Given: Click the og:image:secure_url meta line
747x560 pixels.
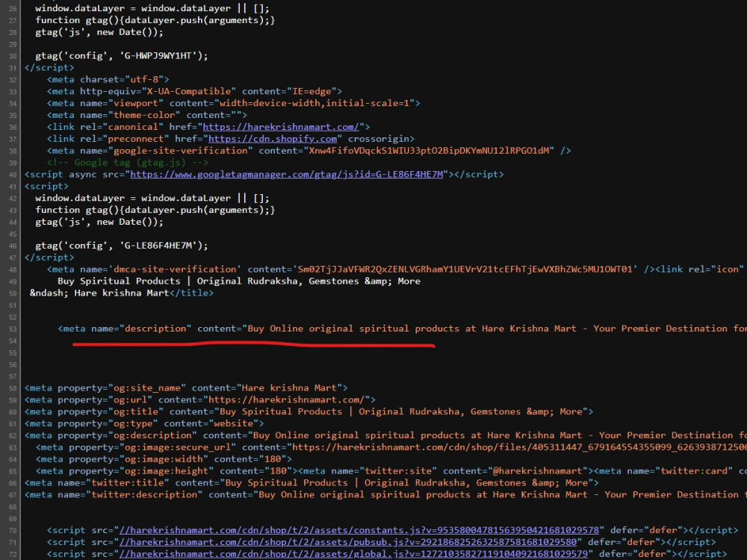Looking at the screenshot, I should (391, 447).
